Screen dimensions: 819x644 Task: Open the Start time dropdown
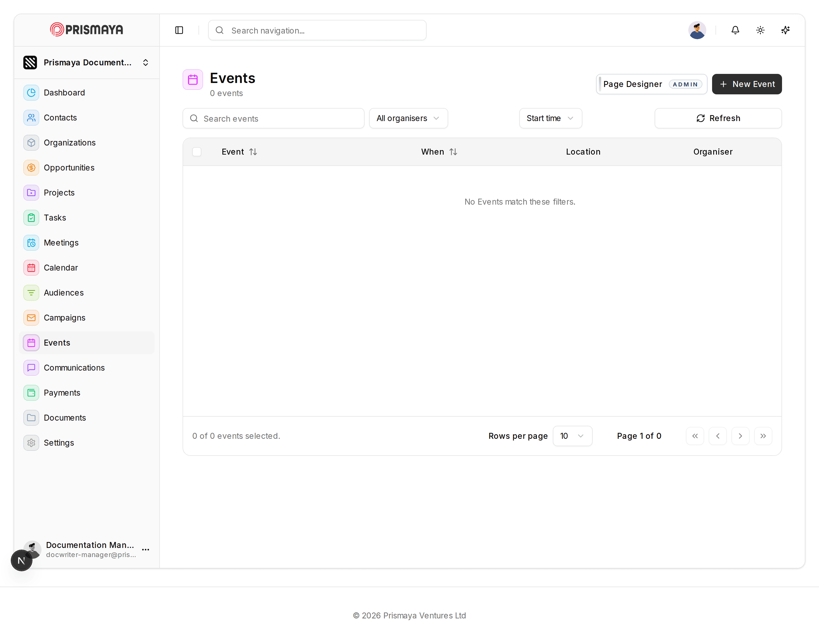(x=550, y=119)
